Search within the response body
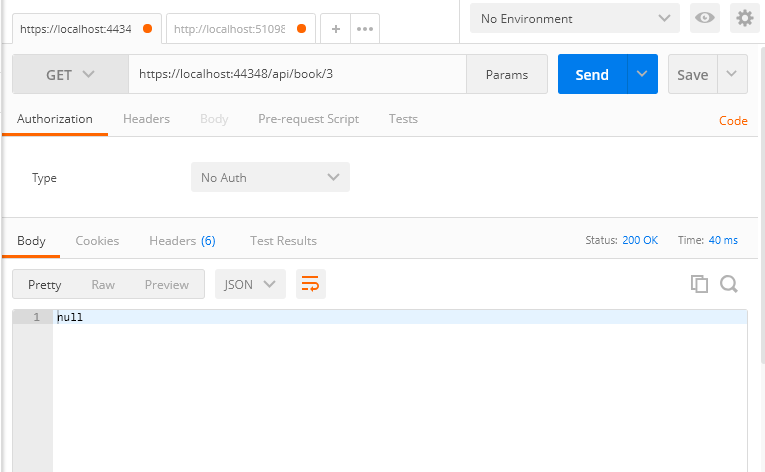 pos(729,284)
